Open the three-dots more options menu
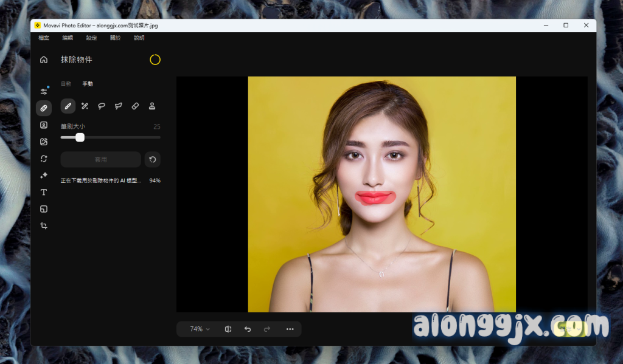The height and width of the screenshot is (364, 623). [290, 329]
